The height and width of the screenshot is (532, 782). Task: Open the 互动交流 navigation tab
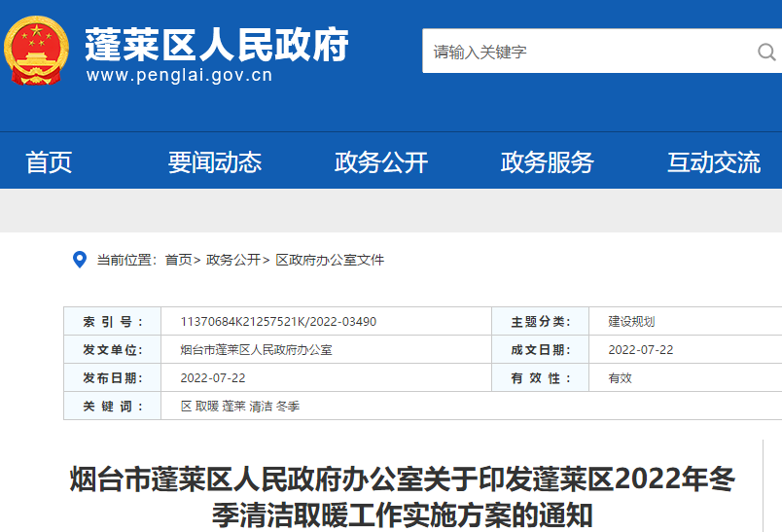coord(714,162)
